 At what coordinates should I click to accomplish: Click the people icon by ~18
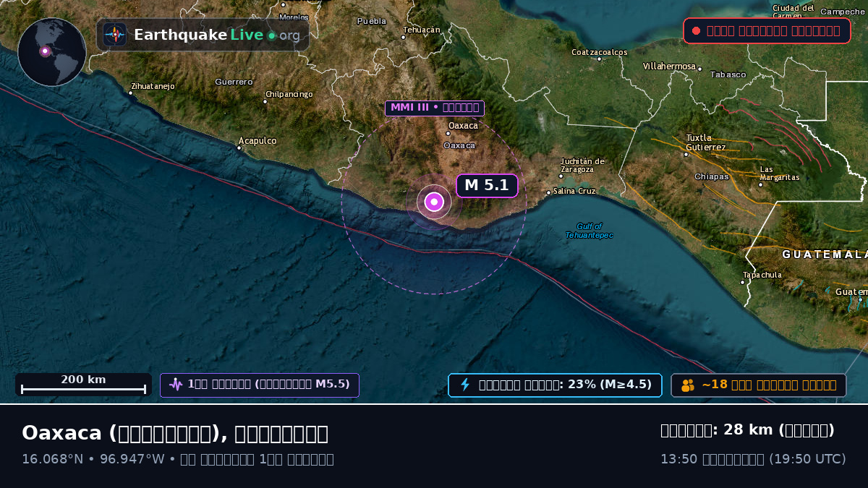(x=688, y=385)
